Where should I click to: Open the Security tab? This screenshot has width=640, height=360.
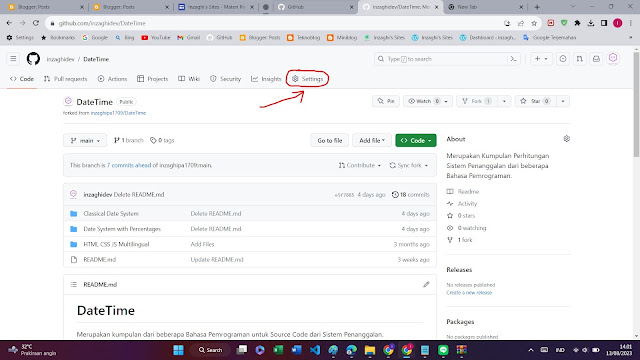pos(225,79)
